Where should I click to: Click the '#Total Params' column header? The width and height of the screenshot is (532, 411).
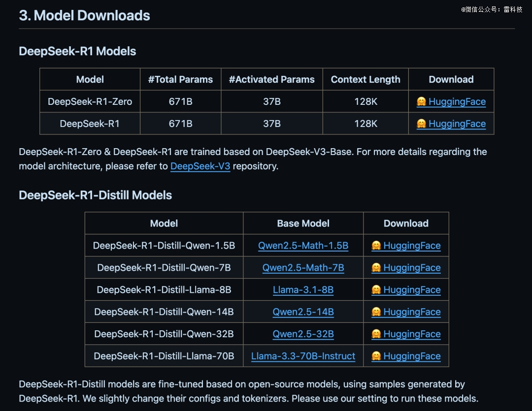[x=180, y=79]
